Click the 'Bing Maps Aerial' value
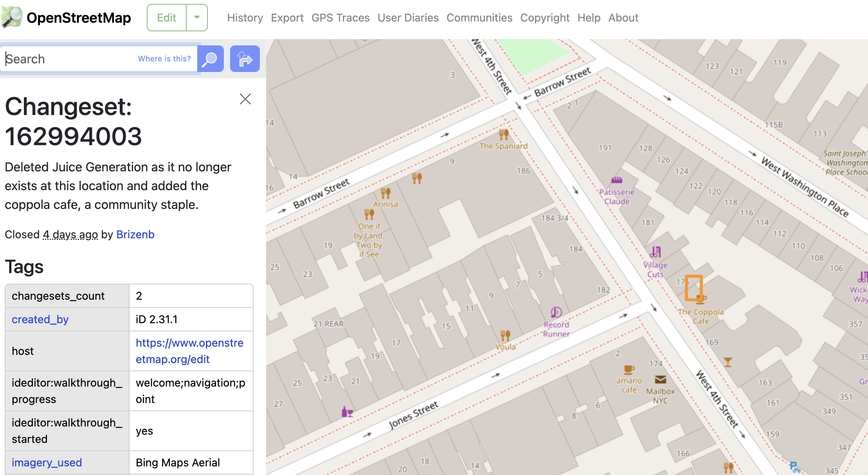The image size is (868, 475). coord(191,462)
